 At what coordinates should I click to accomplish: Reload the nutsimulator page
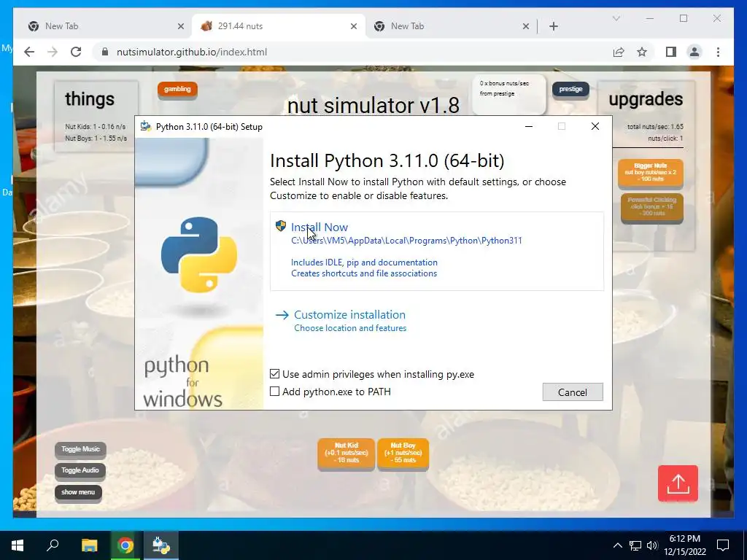pos(76,52)
